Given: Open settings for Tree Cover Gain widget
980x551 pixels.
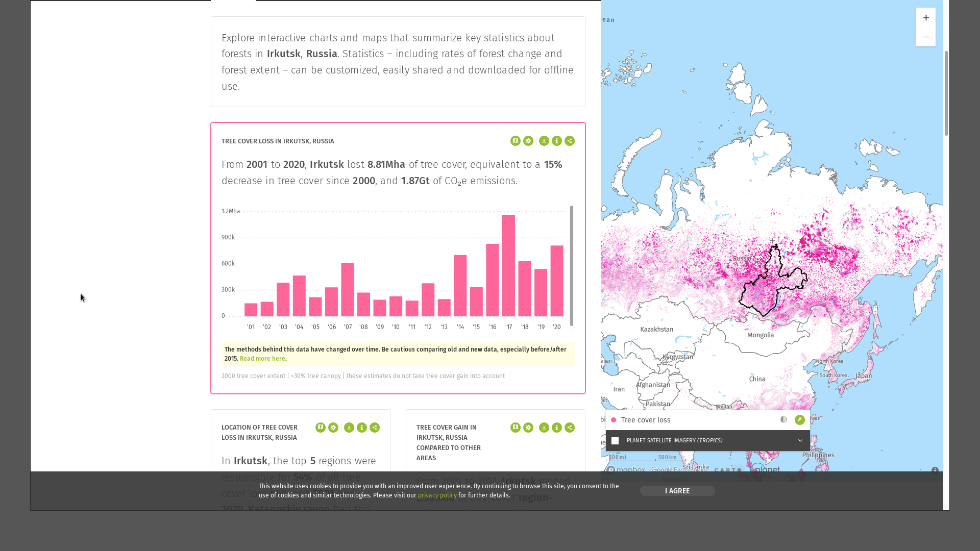Looking at the screenshot, I should tap(528, 428).
